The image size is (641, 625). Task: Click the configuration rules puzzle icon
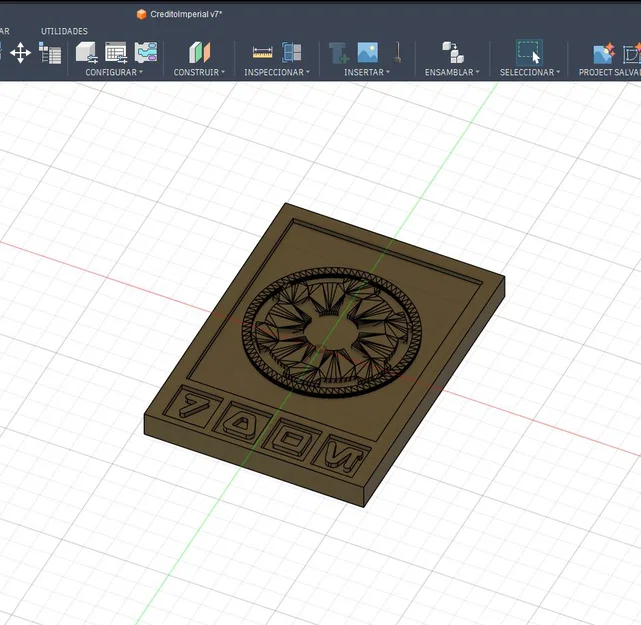[x=146, y=52]
